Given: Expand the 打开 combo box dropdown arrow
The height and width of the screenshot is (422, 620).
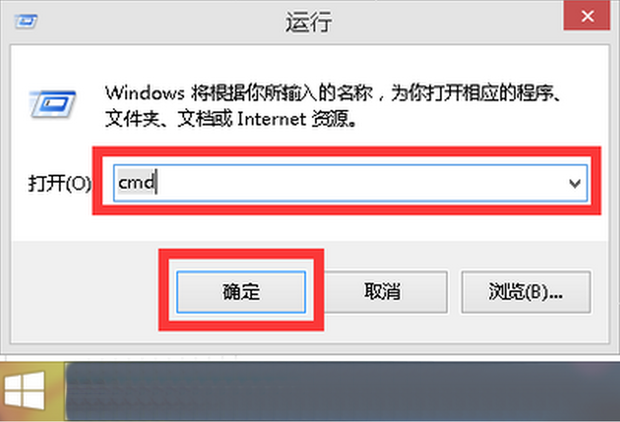Looking at the screenshot, I should pyautogui.click(x=575, y=183).
